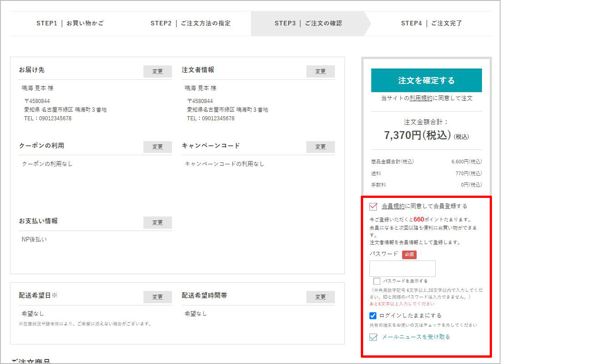Enable the パスワードを表示する checkbox
The height and width of the screenshot is (364, 590).
coord(377,281)
